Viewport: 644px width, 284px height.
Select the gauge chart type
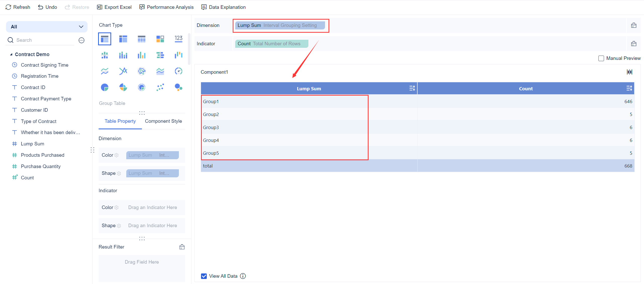[x=179, y=71]
